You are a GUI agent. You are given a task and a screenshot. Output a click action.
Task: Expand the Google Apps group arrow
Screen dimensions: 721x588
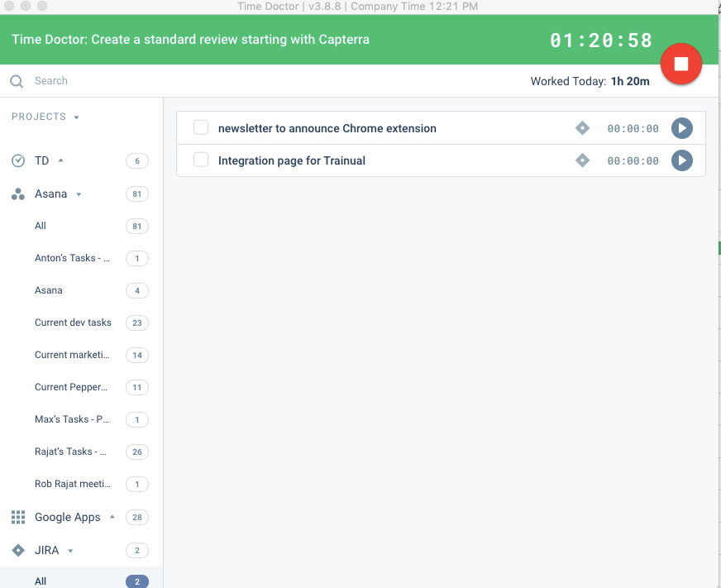coord(112,517)
